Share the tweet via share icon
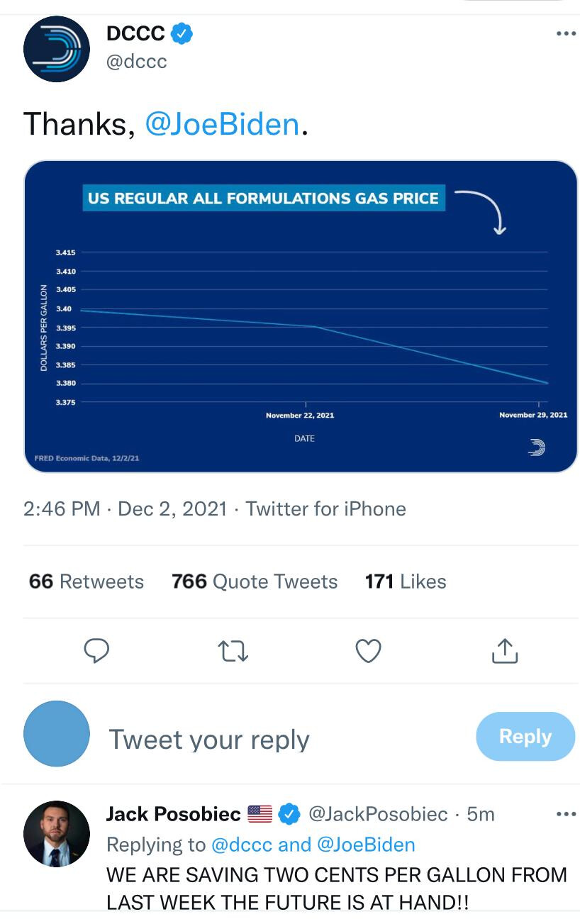This screenshot has height=924, width=580. click(x=504, y=650)
